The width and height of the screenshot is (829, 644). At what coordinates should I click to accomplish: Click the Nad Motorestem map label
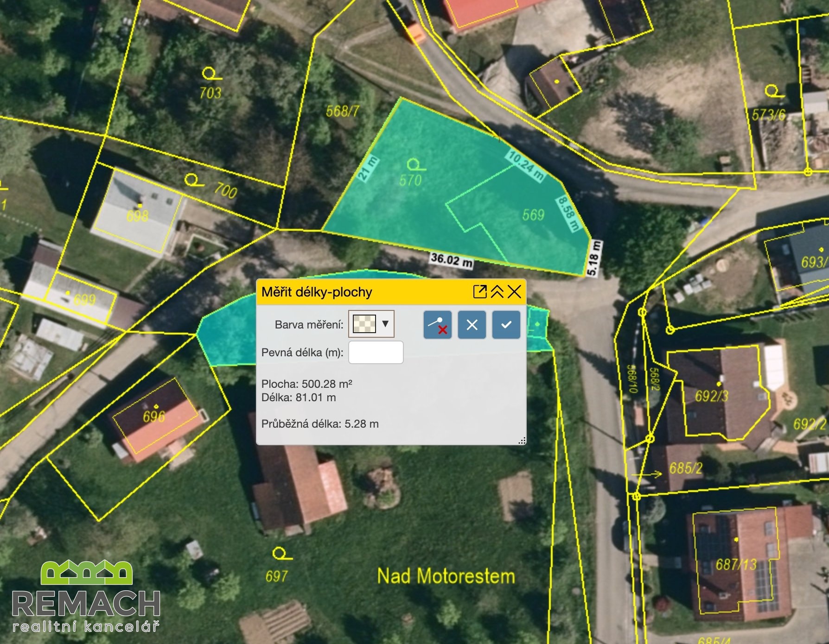click(x=446, y=576)
